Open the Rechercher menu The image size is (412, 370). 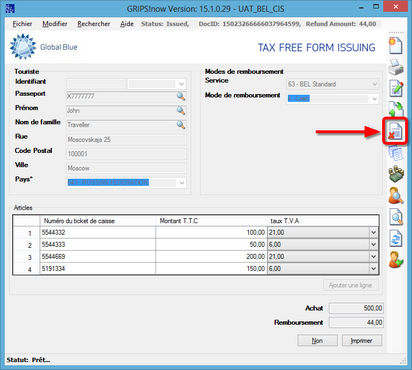pos(94,24)
